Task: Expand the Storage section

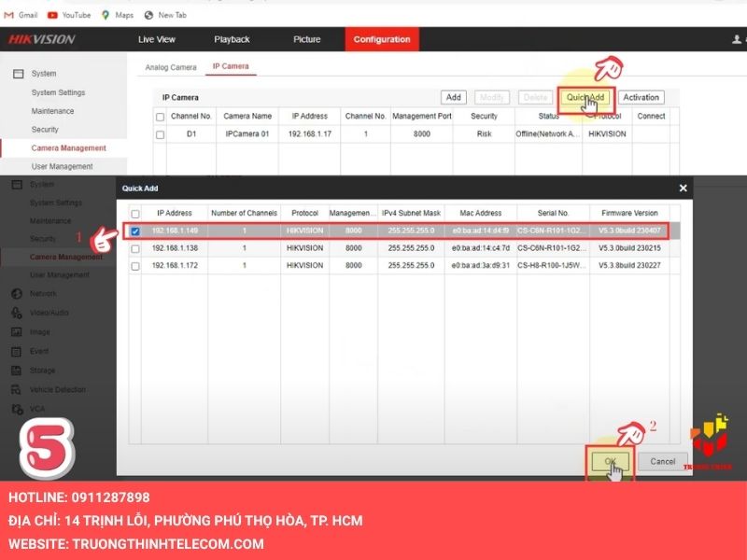Action: 42,371
